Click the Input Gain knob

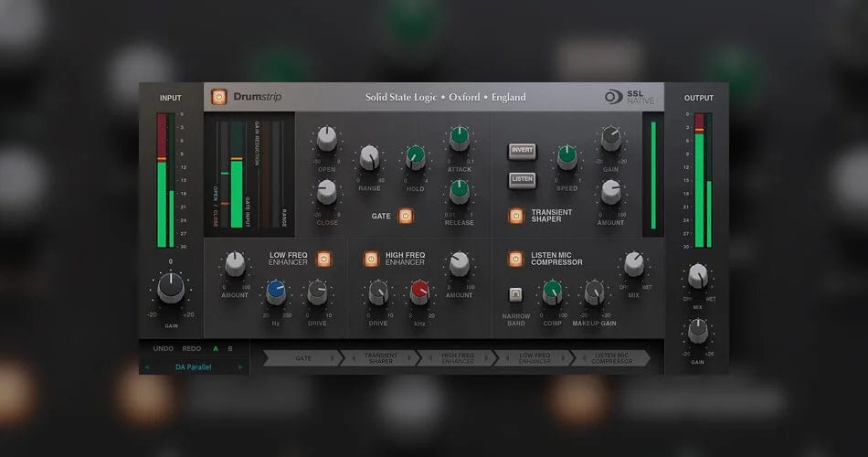171,288
